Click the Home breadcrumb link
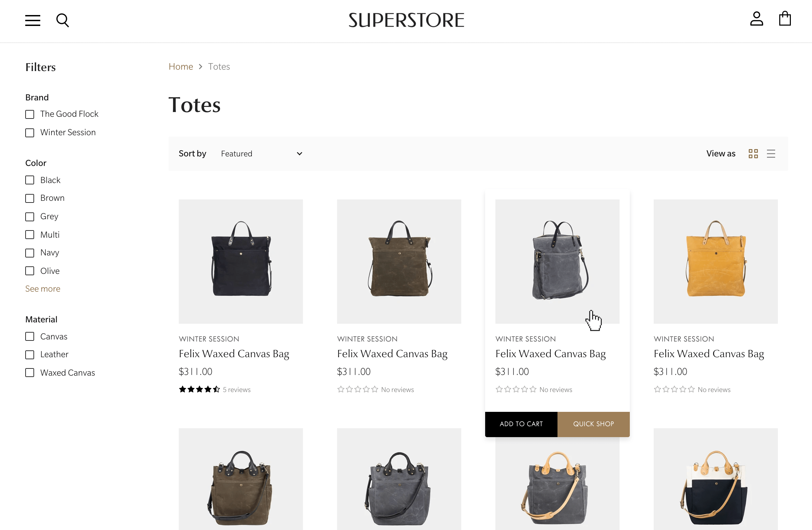The height and width of the screenshot is (530, 812). click(181, 66)
